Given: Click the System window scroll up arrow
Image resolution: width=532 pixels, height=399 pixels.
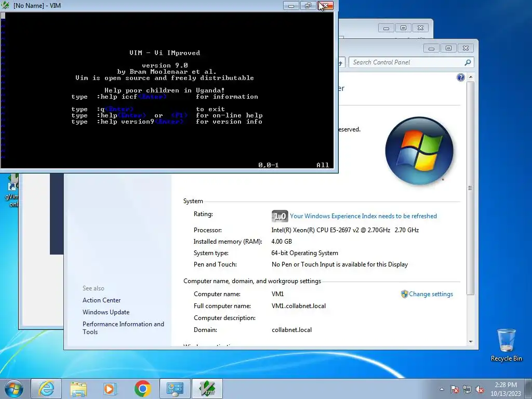Looking at the screenshot, I should [471, 77].
